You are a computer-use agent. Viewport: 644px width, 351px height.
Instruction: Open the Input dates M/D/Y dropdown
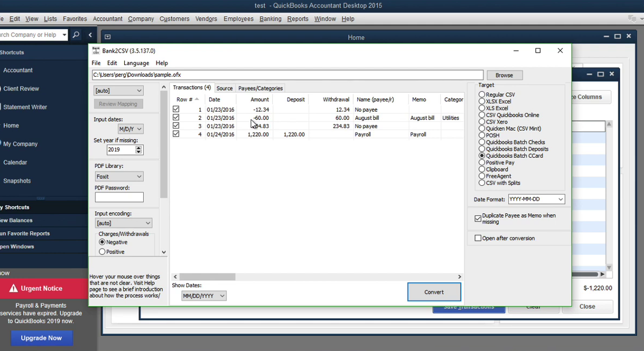130,129
